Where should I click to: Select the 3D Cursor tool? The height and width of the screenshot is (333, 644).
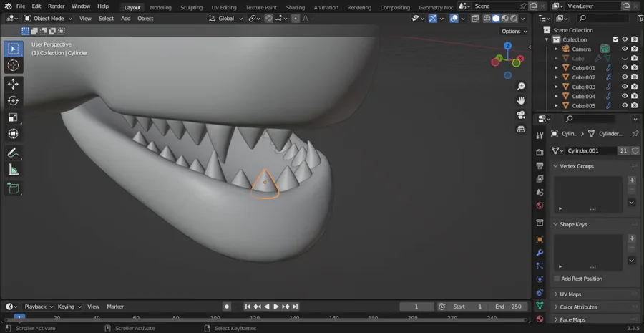pyautogui.click(x=13, y=65)
